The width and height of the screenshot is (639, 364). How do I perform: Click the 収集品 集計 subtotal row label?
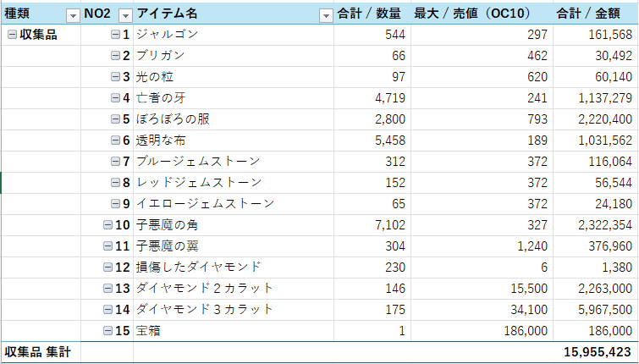39,351
